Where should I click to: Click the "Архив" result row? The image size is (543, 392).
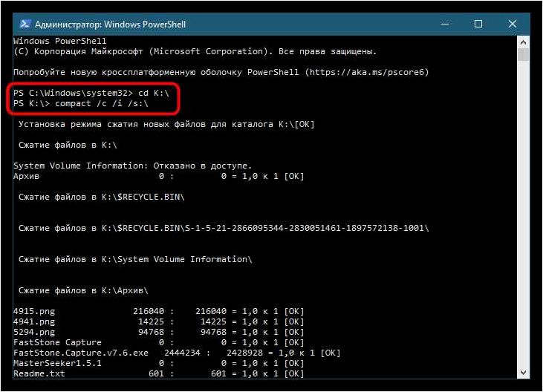click(159, 176)
